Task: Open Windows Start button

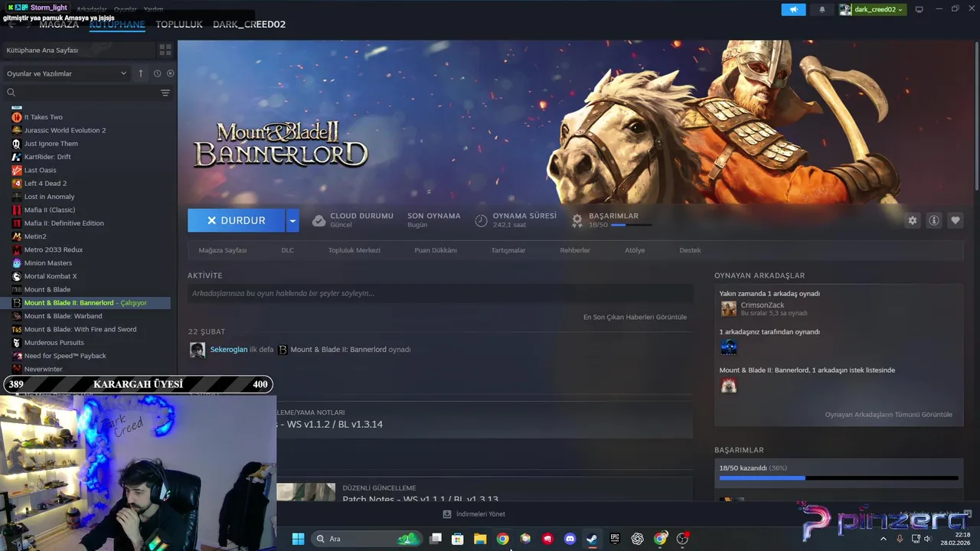Action: click(x=298, y=539)
